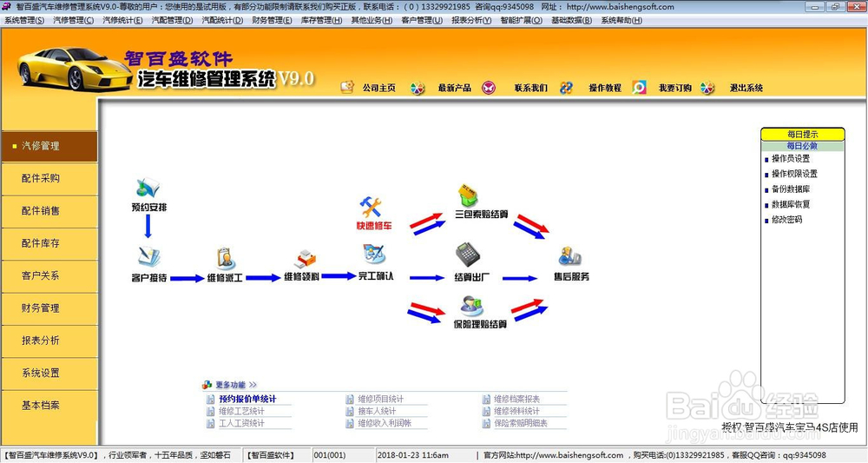Click the icon before 我要订购
This screenshot has height=463, width=868.
640,88
